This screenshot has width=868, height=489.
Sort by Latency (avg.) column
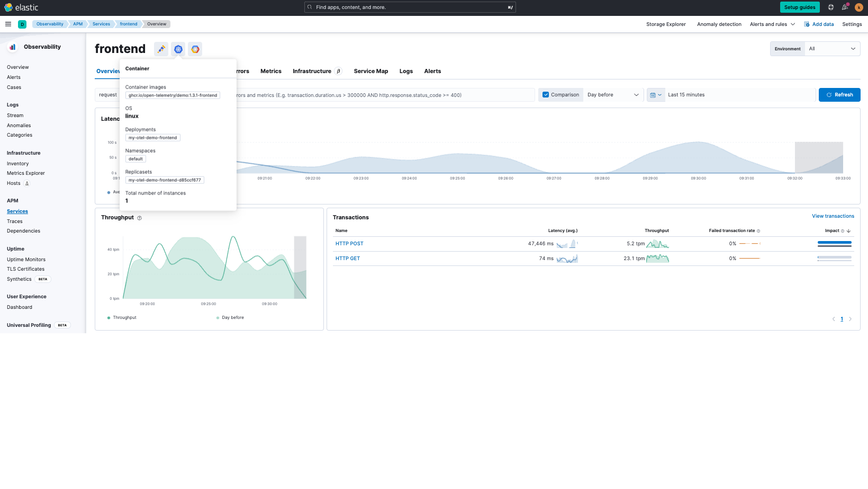[563, 231]
